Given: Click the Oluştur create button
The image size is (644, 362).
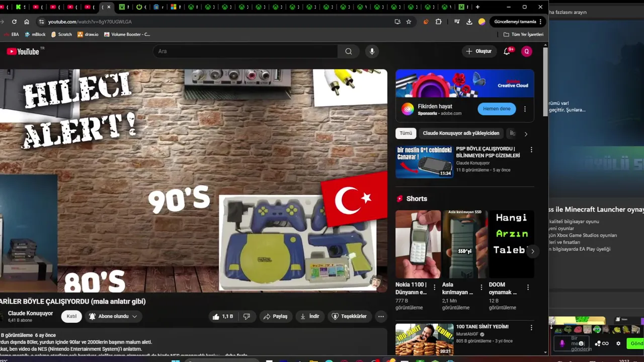Looking at the screenshot, I should click(x=478, y=51).
